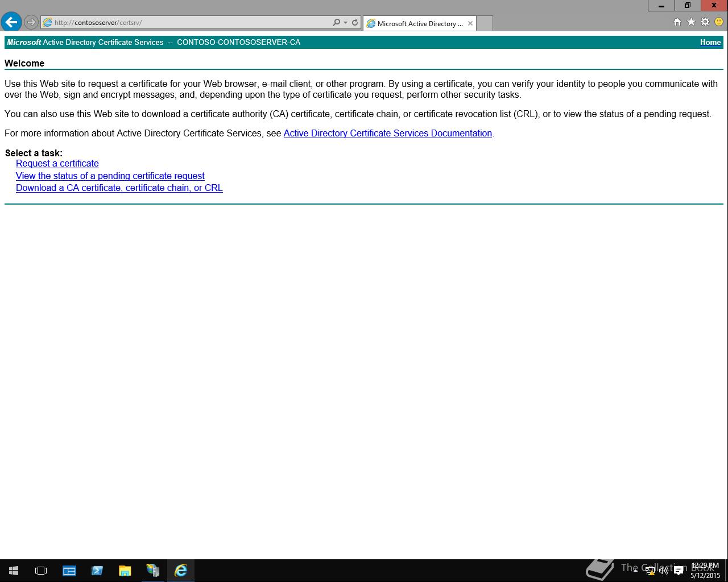Click the browser Forward arrow button
The height and width of the screenshot is (582, 728).
pos(31,23)
